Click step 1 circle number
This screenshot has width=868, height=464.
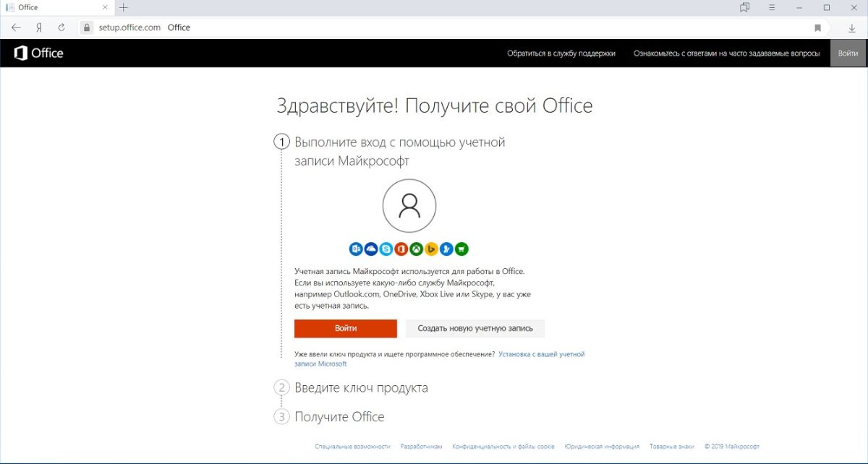281,142
